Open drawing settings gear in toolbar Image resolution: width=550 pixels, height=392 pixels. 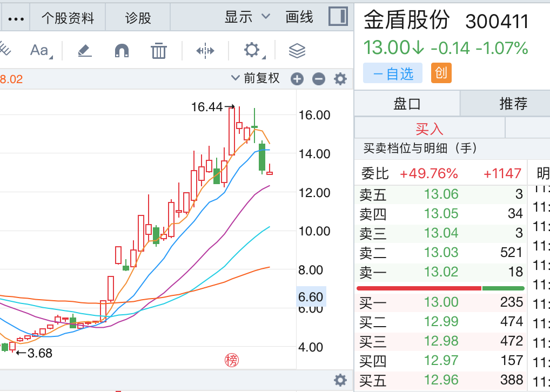pyautogui.click(x=252, y=51)
